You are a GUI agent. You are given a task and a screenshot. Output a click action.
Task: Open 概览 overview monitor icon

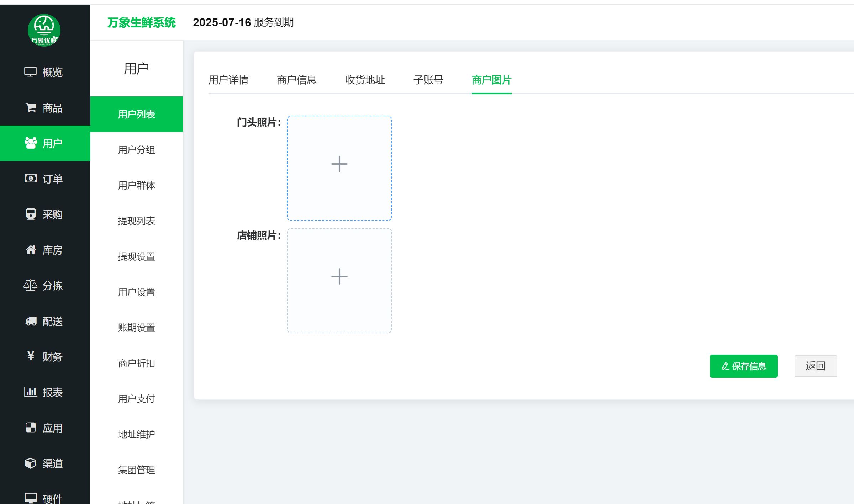point(30,72)
